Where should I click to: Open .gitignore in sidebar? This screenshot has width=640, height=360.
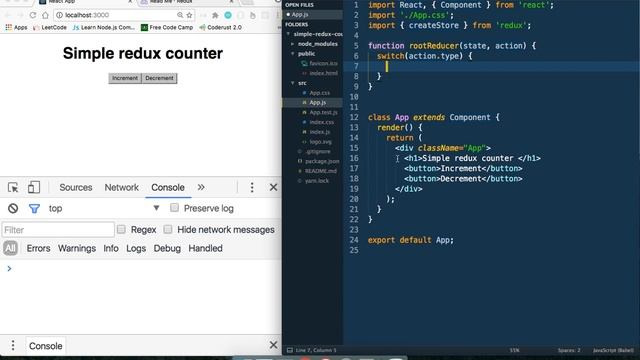pos(318,151)
